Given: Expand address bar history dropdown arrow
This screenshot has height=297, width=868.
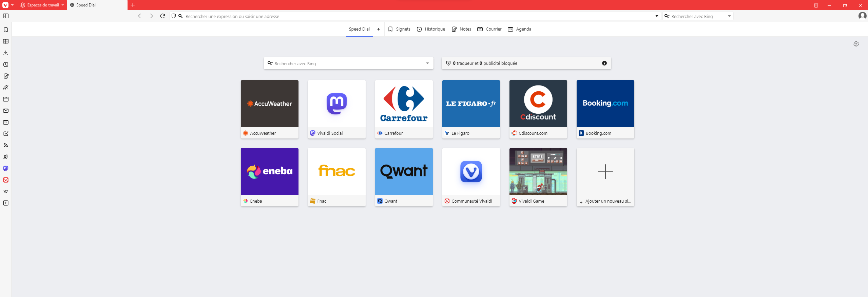Looking at the screenshot, I should 657,16.
